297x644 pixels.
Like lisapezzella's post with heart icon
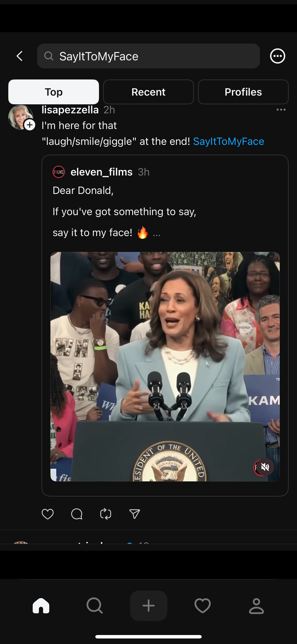pyautogui.click(x=47, y=514)
